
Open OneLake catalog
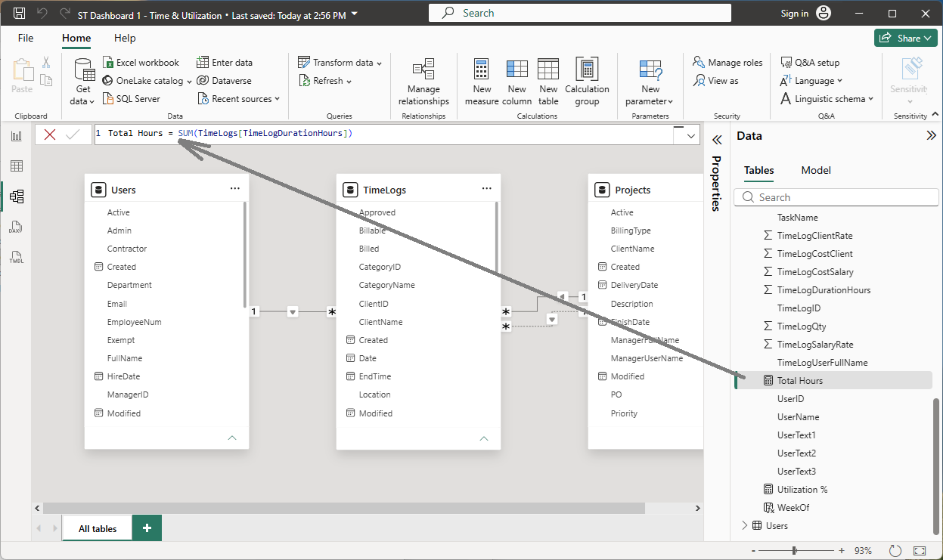147,81
